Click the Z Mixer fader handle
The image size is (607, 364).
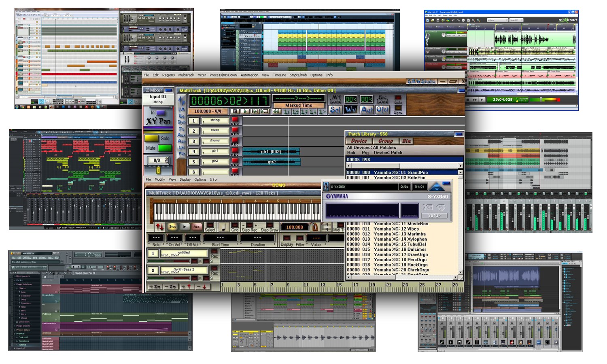tap(158, 170)
